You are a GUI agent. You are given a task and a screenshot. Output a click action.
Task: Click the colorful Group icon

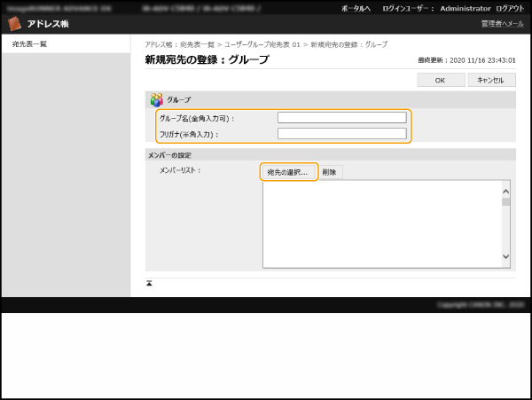pos(156,100)
